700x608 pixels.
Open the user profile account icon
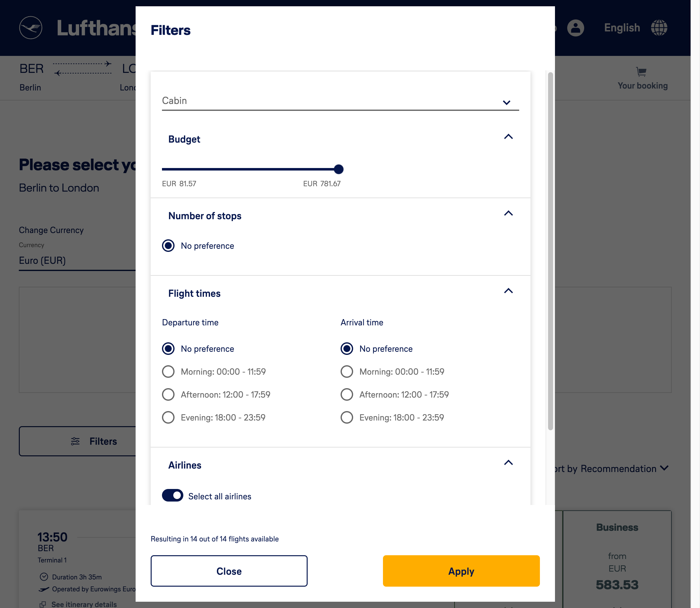(575, 28)
